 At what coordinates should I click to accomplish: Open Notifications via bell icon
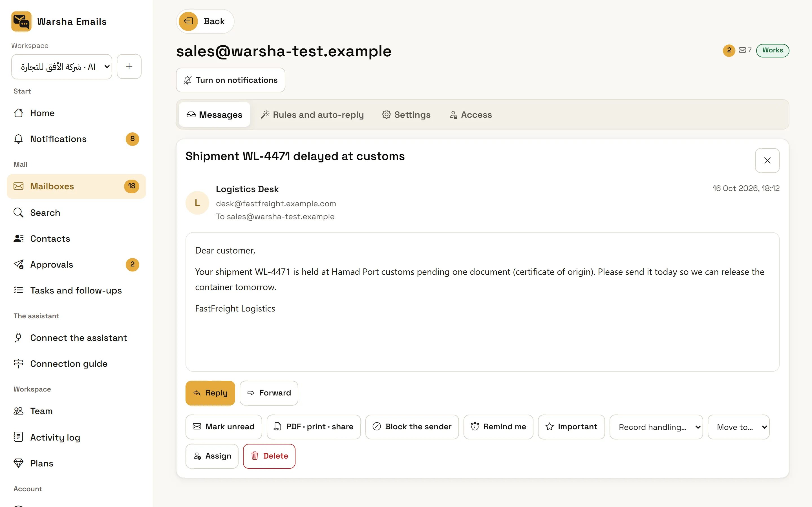[x=18, y=139]
